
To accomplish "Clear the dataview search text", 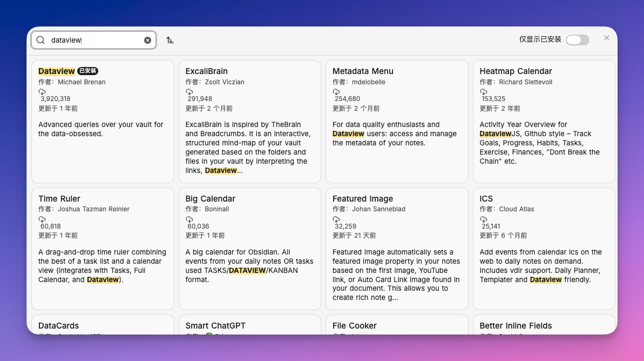I will click(x=147, y=40).
